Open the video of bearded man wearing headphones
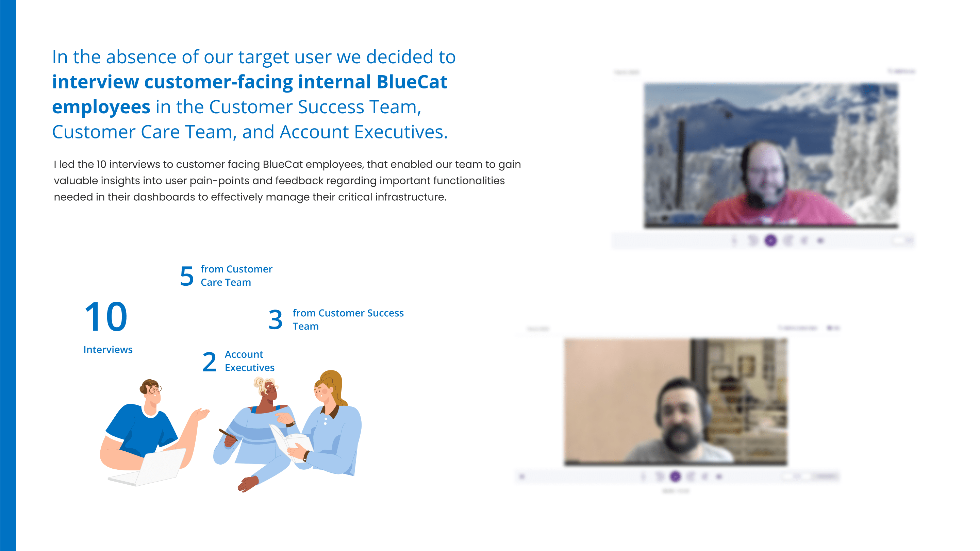This screenshot has height=551, width=980. coord(676,402)
